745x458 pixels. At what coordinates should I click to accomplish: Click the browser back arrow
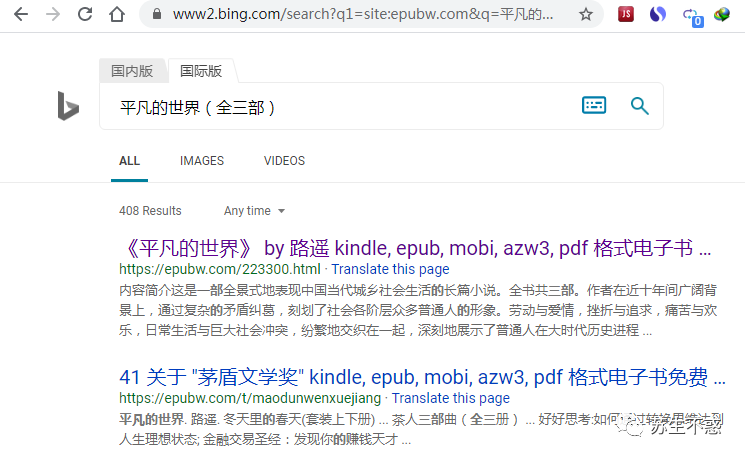coord(21,14)
